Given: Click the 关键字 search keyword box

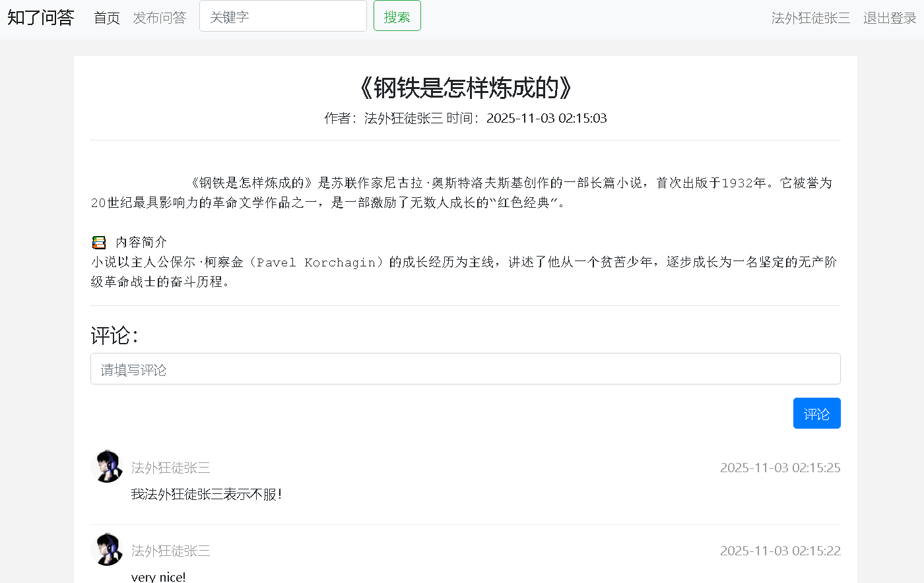Looking at the screenshot, I should pyautogui.click(x=282, y=16).
